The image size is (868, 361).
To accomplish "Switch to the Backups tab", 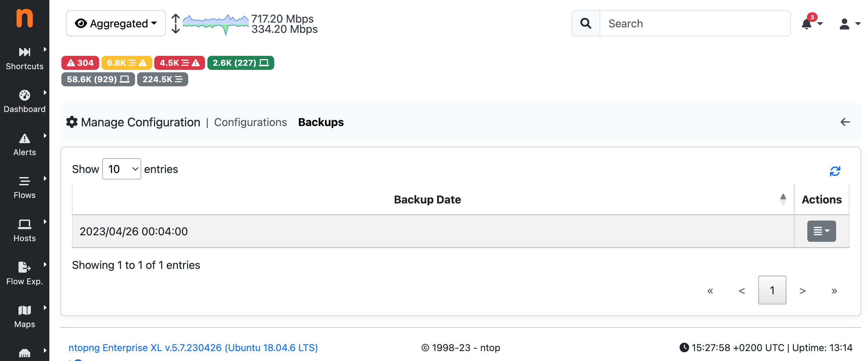I will pyautogui.click(x=321, y=122).
